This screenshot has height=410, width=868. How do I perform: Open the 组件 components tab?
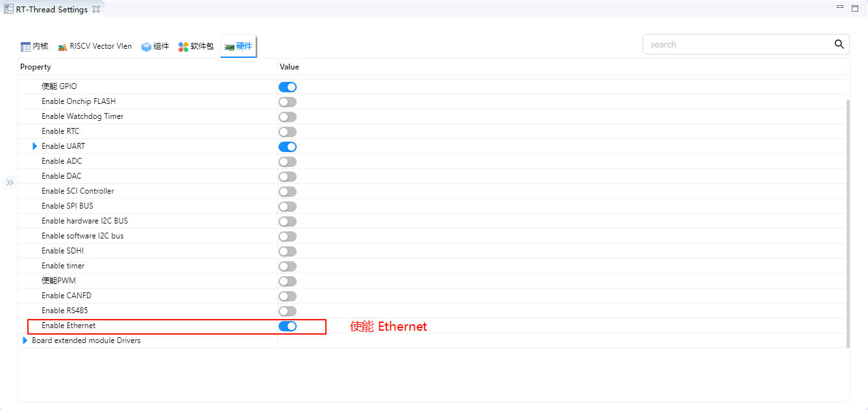[x=155, y=46]
